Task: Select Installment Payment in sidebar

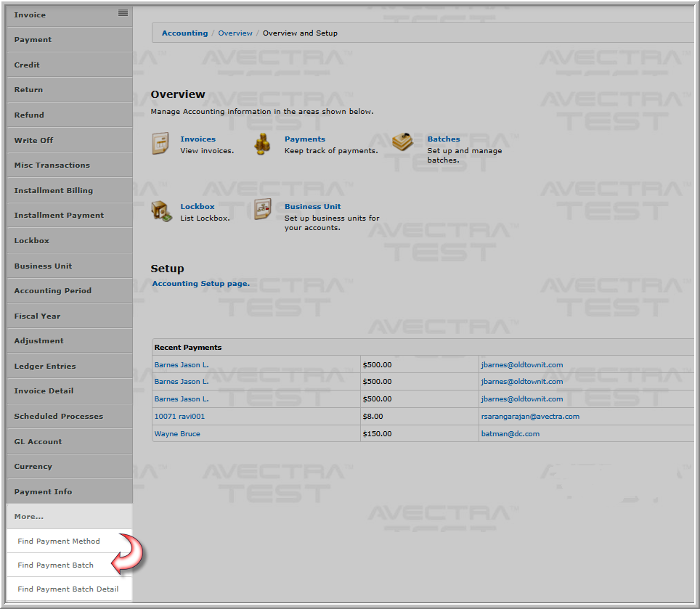Action: (70, 215)
